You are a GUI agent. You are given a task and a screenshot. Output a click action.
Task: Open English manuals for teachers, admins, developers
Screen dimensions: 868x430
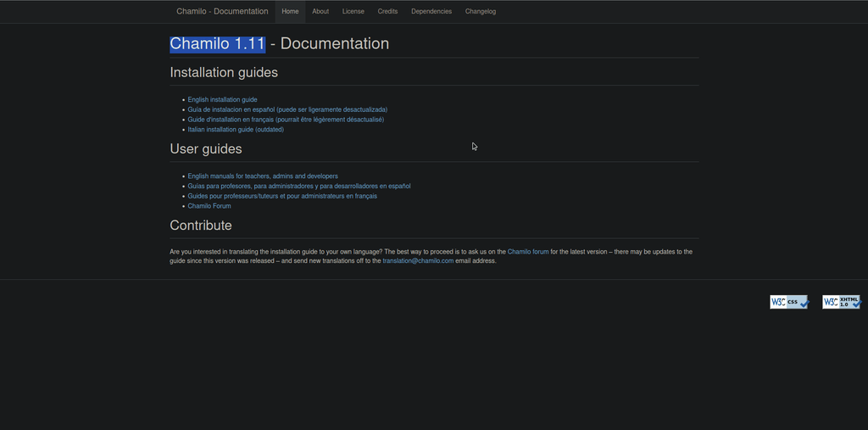[x=263, y=176]
